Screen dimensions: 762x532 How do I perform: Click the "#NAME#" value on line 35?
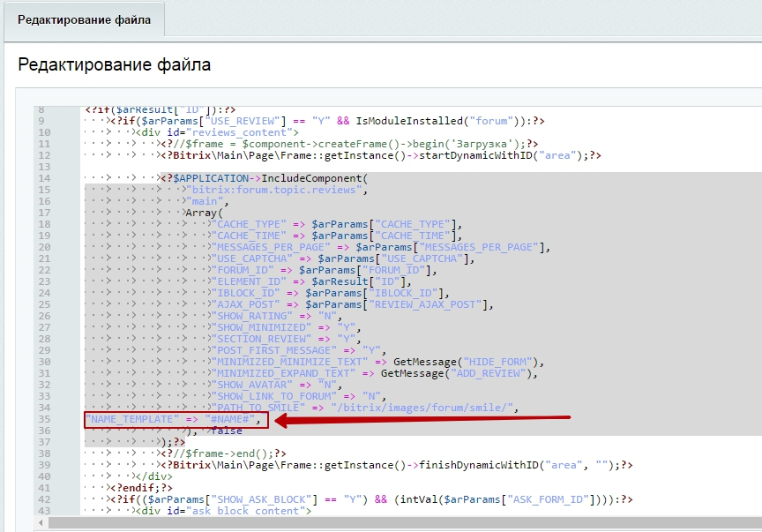(232, 419)
